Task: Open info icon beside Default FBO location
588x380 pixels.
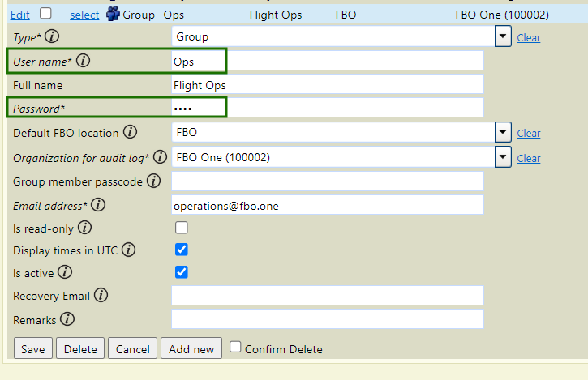Action: point(130,132)
